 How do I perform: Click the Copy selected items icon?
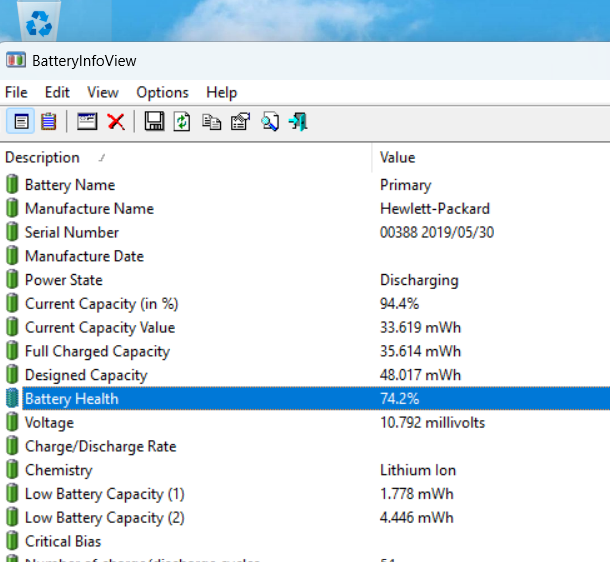212,121
